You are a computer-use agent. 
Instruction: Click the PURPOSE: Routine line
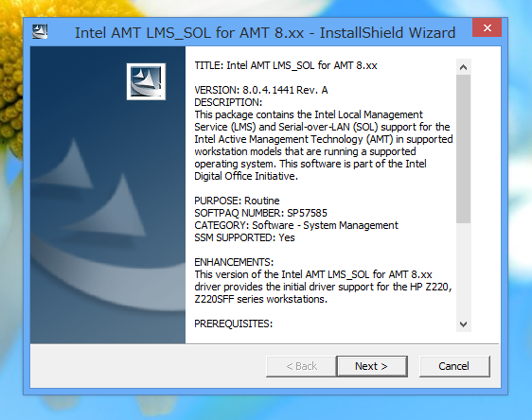237,201
